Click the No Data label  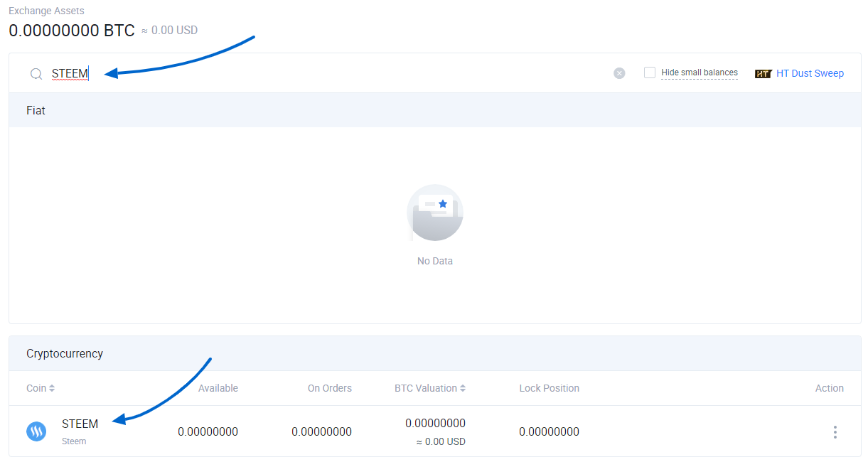[x=434, y=261]
